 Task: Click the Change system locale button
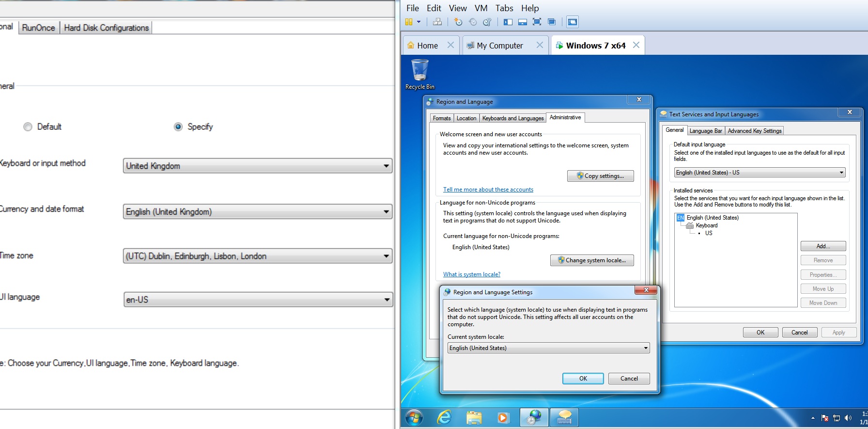[x=592, y=260]
